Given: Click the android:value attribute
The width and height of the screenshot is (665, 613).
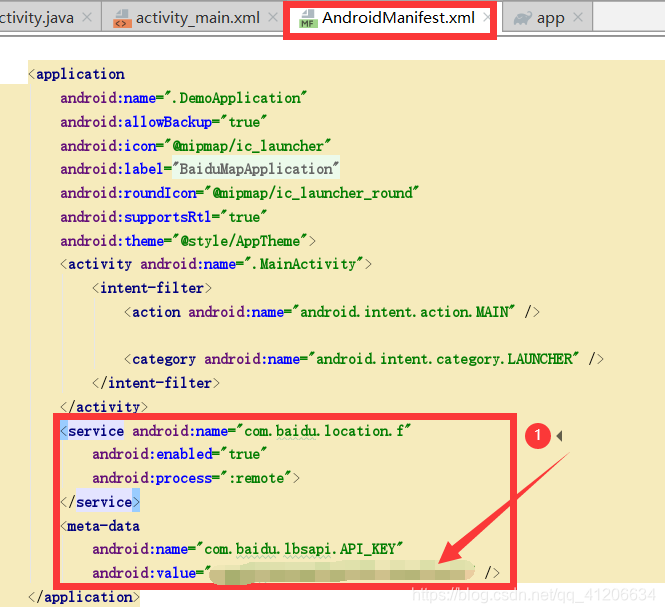Looking at the screenshot, I should click(144, 573).
